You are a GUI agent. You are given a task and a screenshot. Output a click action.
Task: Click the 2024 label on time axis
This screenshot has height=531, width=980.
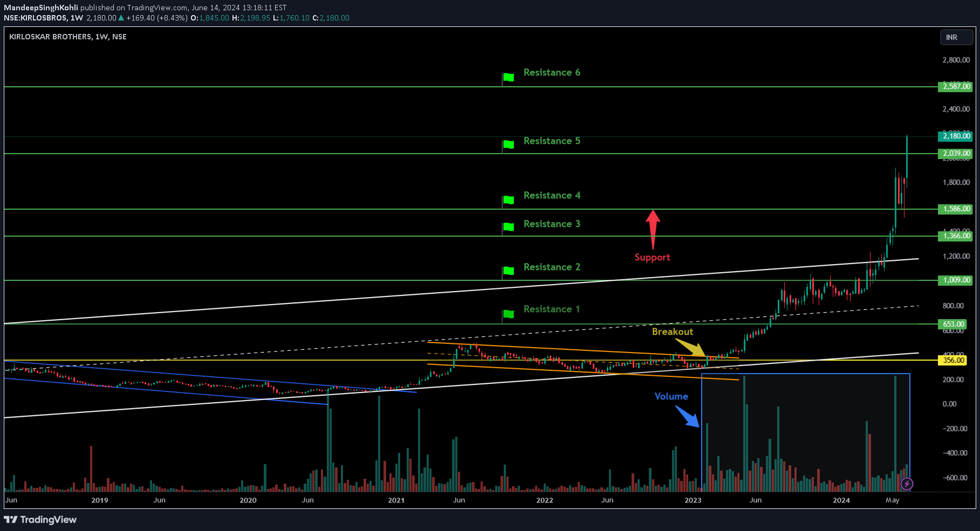coord(841,500)
